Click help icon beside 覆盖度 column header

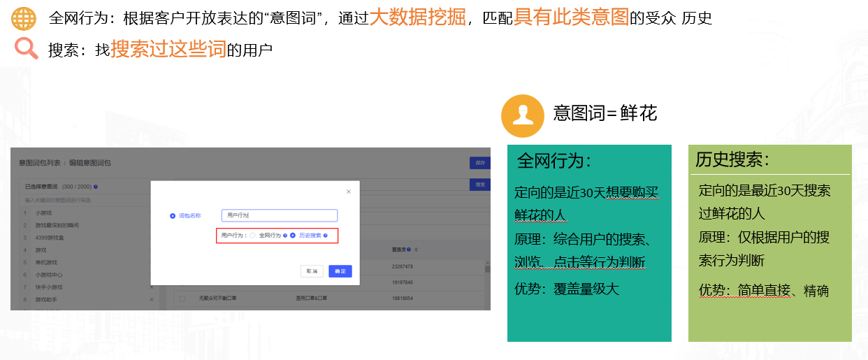click(408, 249)
